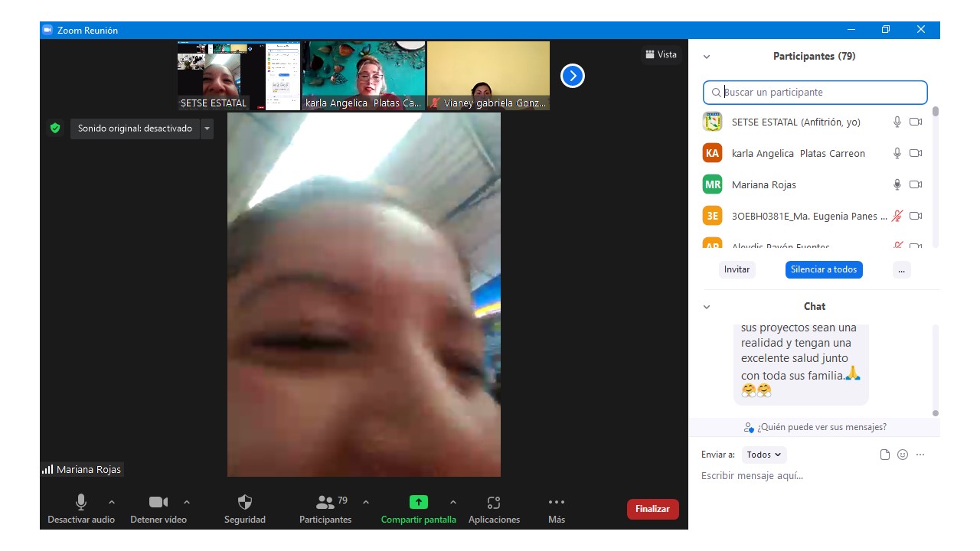
Task: Select karla Angelica Platas video thumbnail
Action: tap(364, 76)
